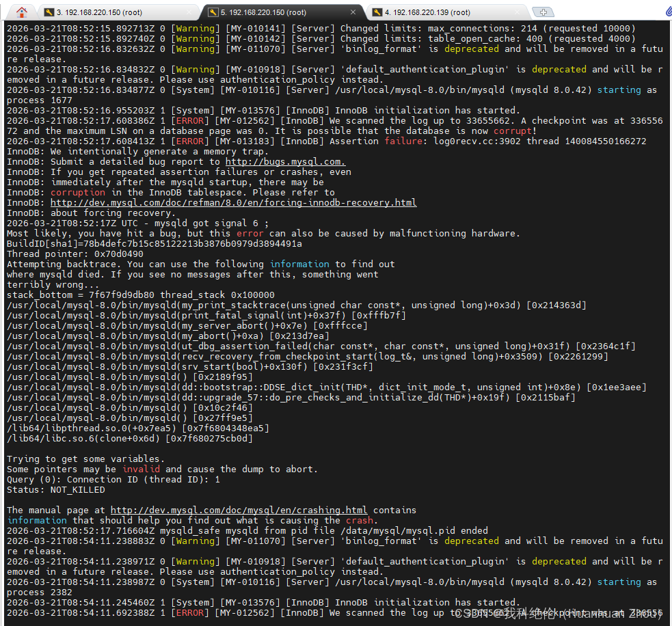Open the http://bugs.mysql.com link
The width and height of the screenshot is (672, 626).
tap(285, 162)
